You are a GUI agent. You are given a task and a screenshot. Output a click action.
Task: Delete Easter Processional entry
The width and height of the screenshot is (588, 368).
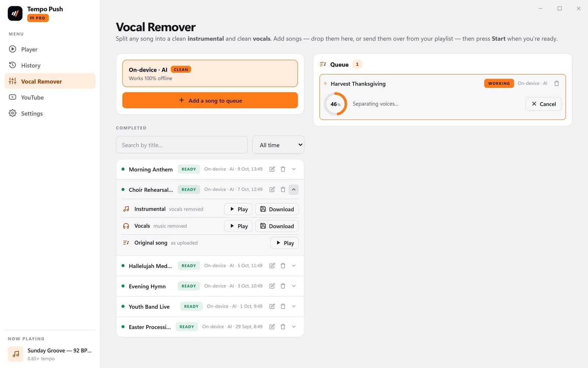point(283,327)
